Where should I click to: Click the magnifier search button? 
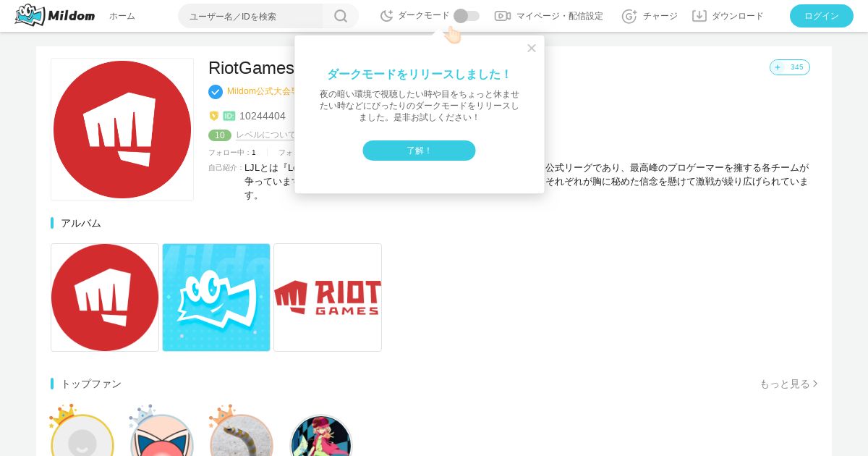[x=341, y=16]
